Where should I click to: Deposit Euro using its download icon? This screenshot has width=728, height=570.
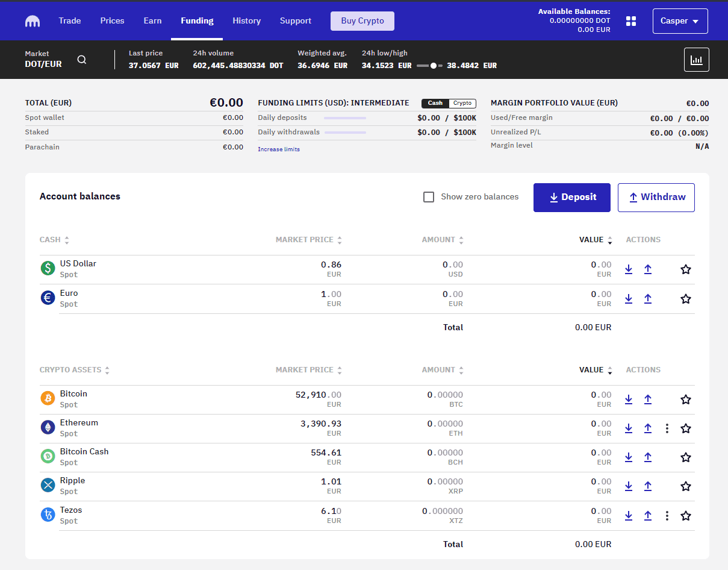coord(629,299)
